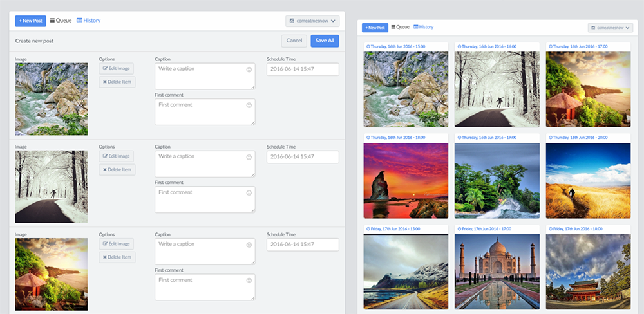Viewport: 644px width, 314px height.
Task: Open comeatmesnow account dropdown in right panel
Action: point(611,28)
